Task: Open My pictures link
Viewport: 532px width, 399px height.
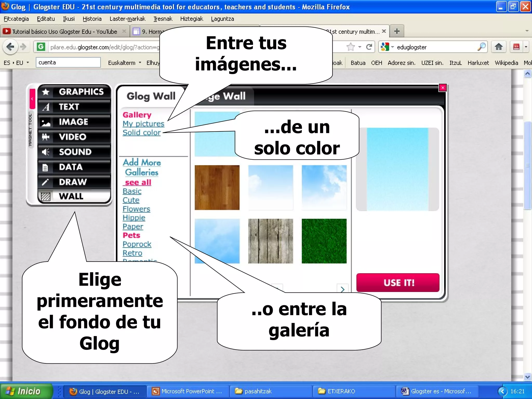Action: (143, 124)
